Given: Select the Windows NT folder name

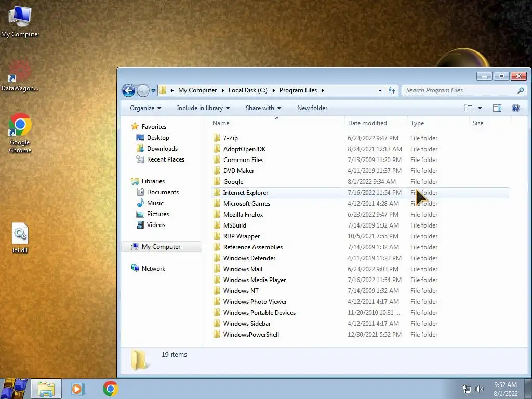Looking at the screenshot, I should point(241,291).
